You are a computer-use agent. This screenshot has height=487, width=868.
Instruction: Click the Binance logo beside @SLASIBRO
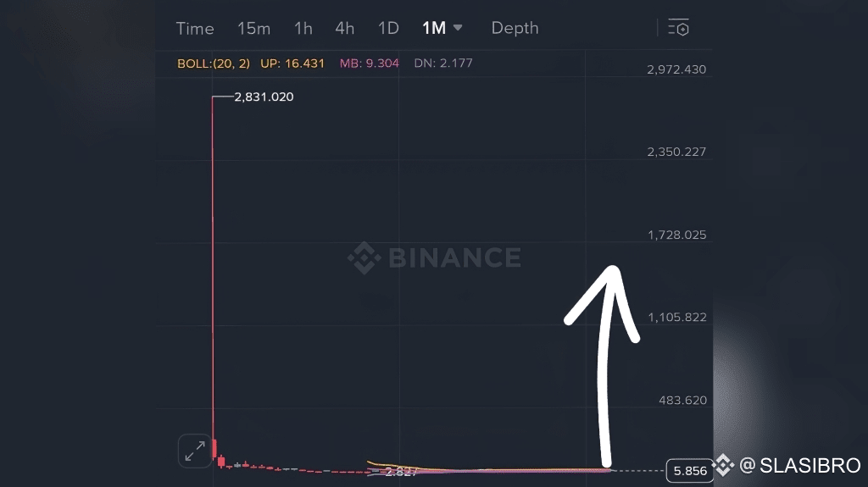click(x=722, y=465)
